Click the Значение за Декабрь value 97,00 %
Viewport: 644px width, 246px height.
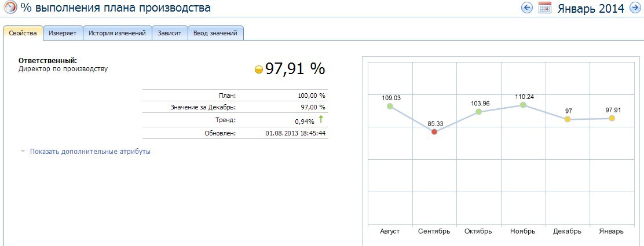[x=313, y=107]
